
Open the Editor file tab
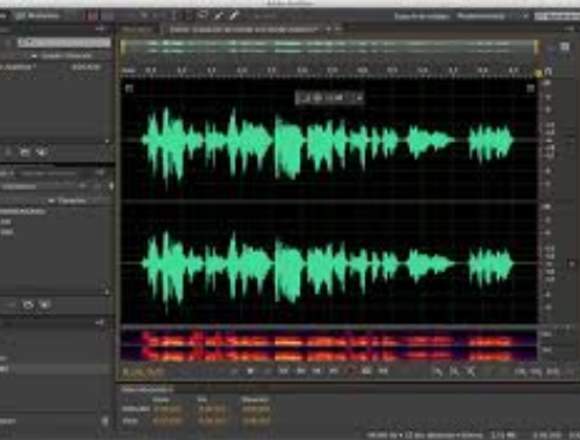tap(243, 29)
